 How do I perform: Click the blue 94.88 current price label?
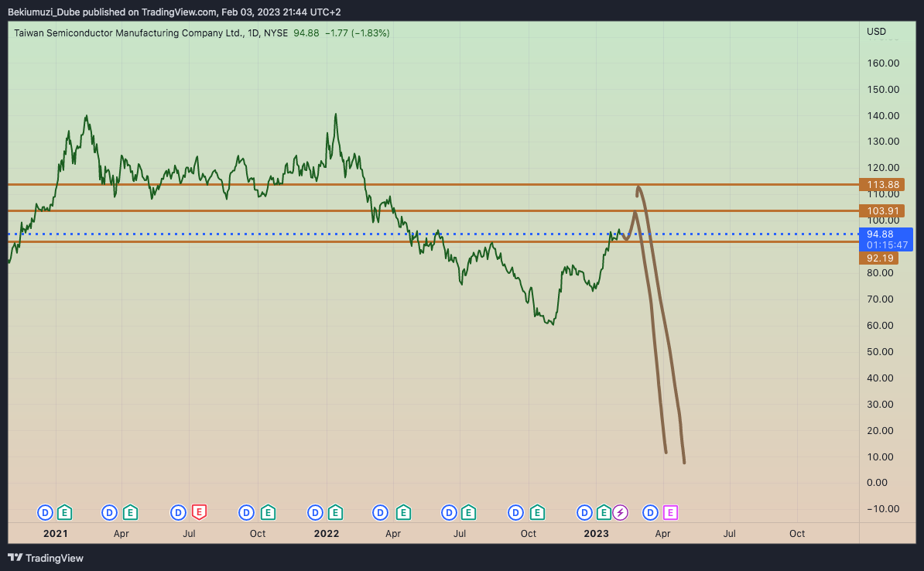pos(886,239)
